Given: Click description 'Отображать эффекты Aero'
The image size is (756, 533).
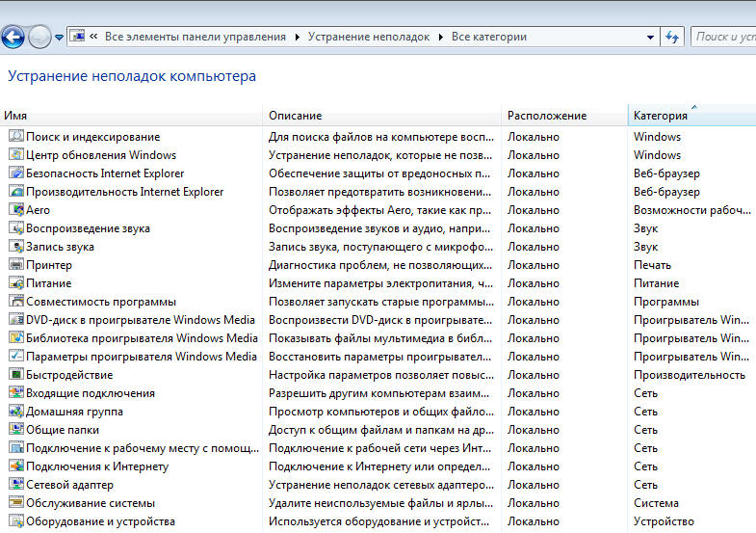Looking at the screenshot, I should [380, 210].
